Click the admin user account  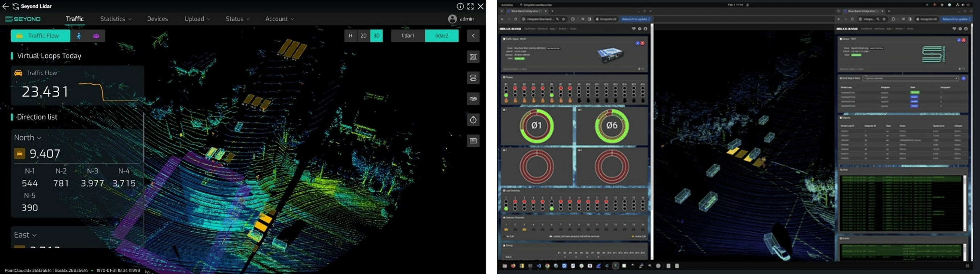point(461,19)
